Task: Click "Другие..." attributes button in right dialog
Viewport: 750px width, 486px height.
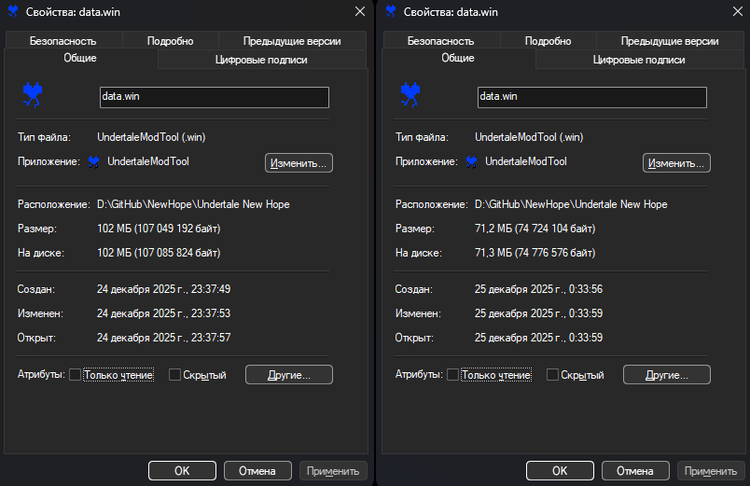Action: point(666,375)
